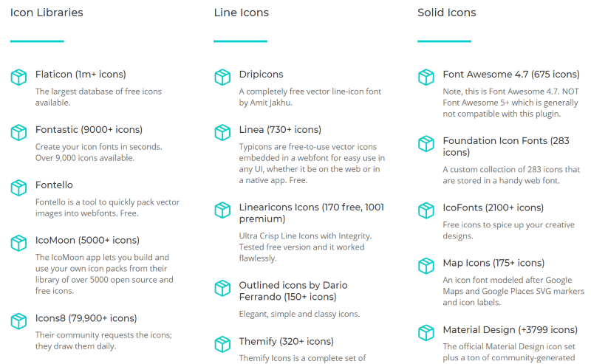Click the cube icon beside Map Icons
591x364 pixels.
(x=426, y=266)
